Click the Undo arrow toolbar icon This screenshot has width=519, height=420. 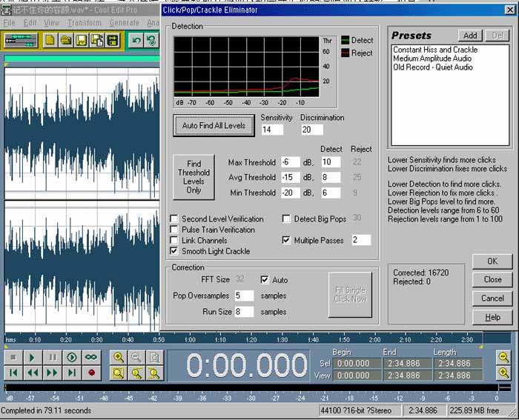[x=137, y=40]
